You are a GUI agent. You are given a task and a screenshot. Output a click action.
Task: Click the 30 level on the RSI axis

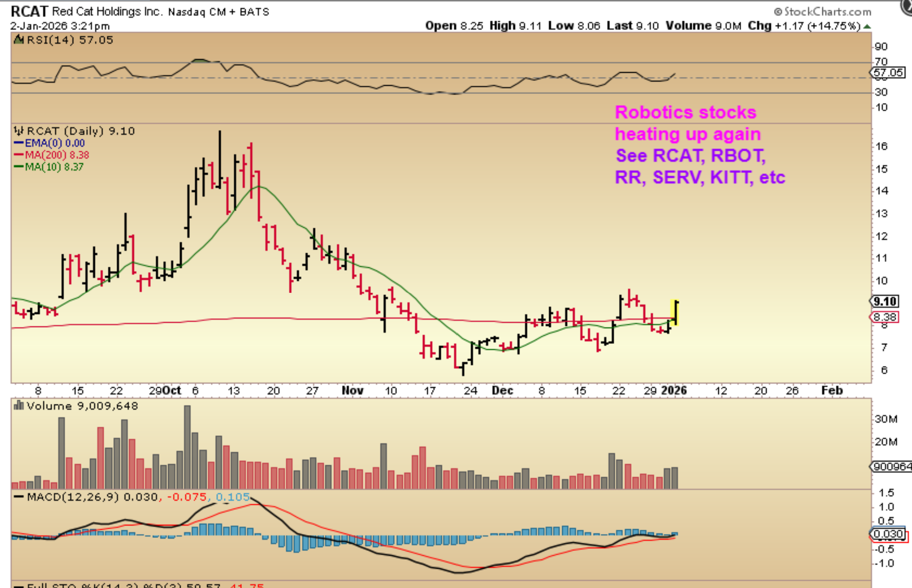click(x=881, y=92)
